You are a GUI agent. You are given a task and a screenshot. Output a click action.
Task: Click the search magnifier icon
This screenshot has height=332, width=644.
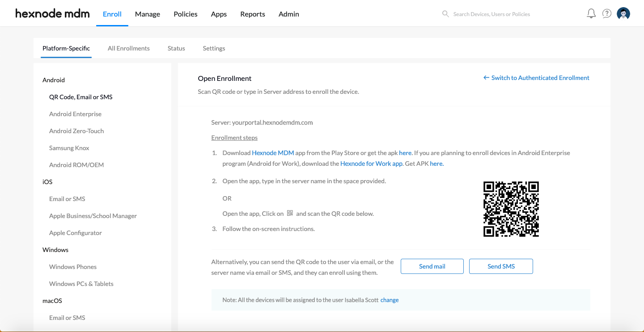tap(445, 14)
